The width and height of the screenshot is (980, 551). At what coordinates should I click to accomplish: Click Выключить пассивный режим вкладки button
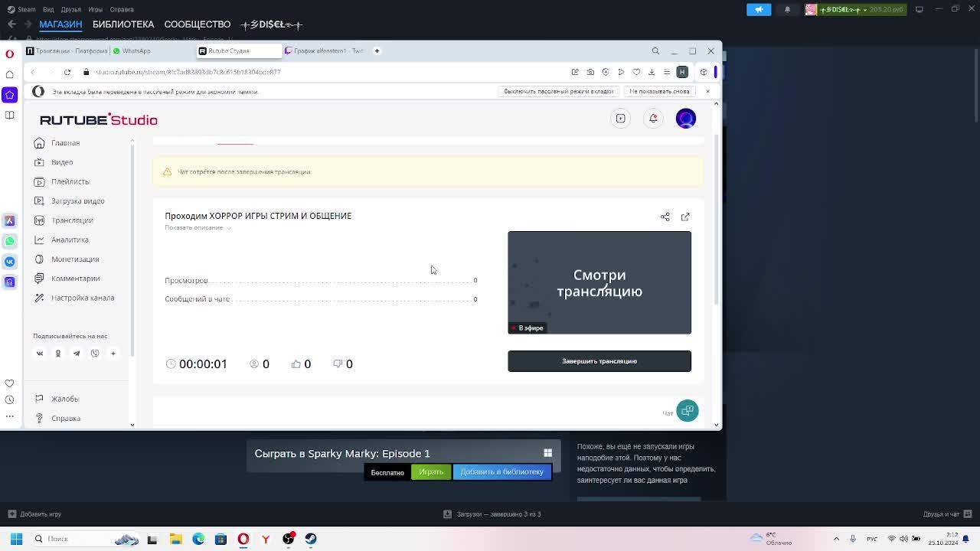click(x=559, y=91)
